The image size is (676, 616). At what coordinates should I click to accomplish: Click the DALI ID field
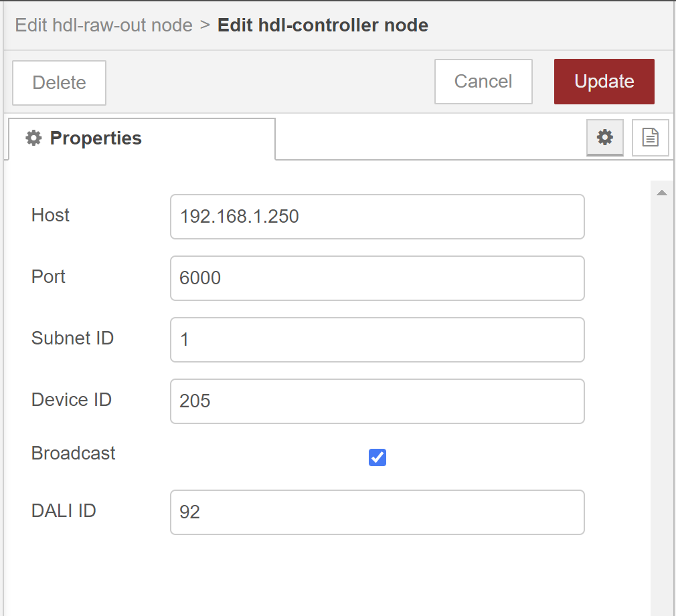pyautogui.click(x=377, y=512)
